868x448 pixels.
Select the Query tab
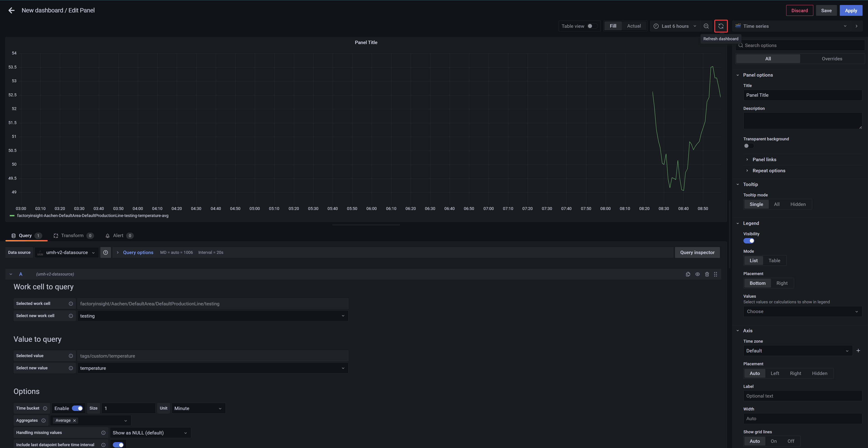click(26, 236)
